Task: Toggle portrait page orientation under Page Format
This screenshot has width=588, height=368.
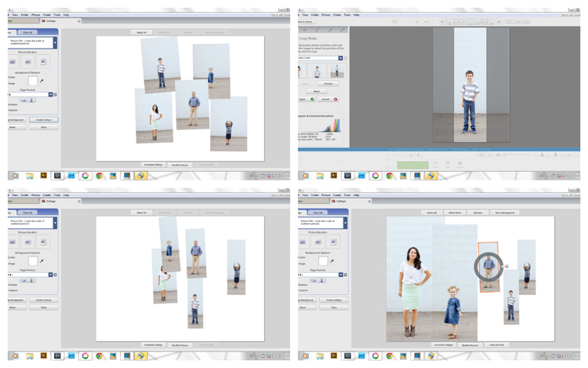Action: (32, 100)
